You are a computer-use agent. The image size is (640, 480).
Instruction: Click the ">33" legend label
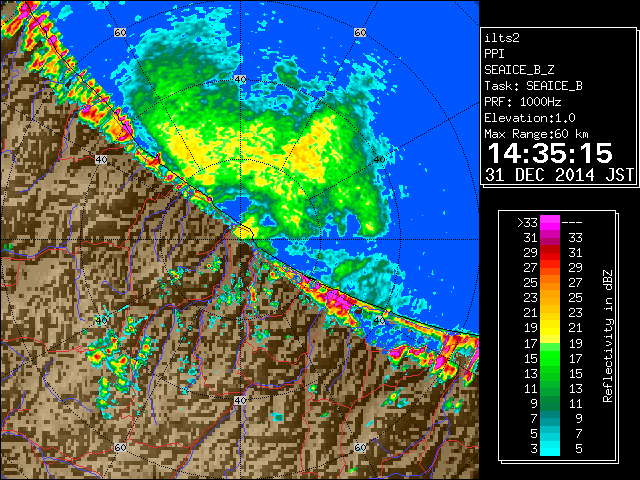click(x=527, y=222)
